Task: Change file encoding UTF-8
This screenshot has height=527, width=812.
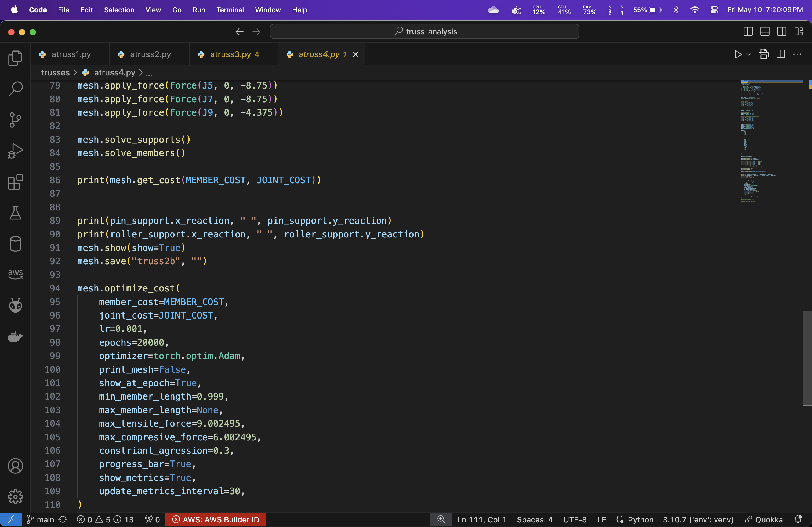Action: tap(575, 519)
